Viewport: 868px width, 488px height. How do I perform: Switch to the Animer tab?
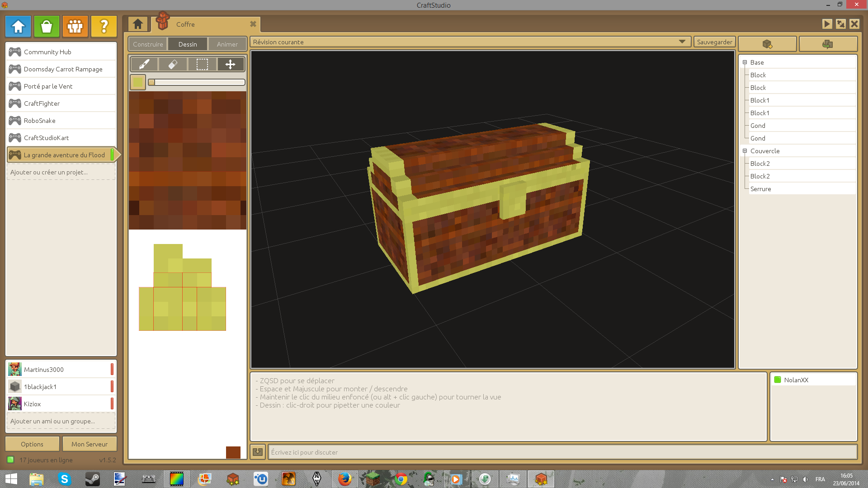coord(227,44)
